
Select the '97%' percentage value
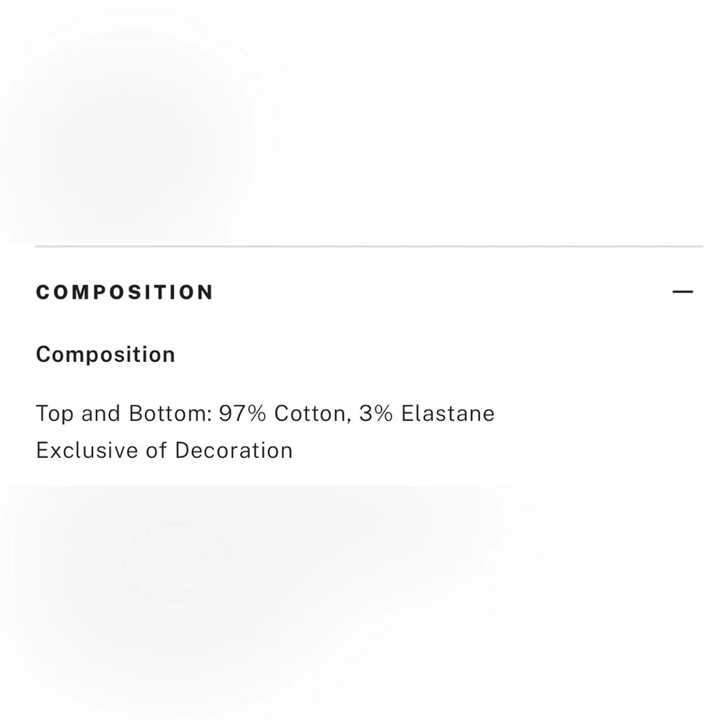point(242,414)
